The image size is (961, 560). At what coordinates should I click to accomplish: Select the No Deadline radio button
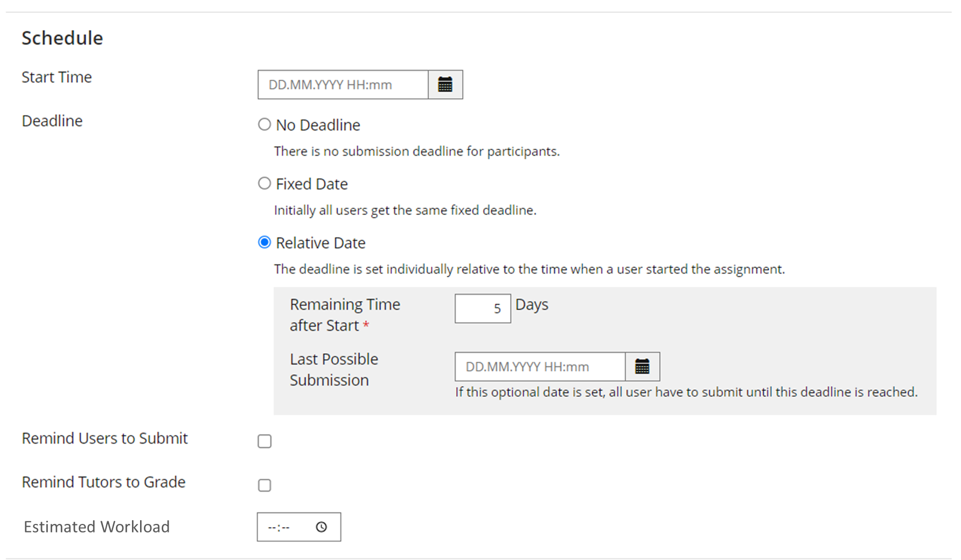click(x=264, y=125)
